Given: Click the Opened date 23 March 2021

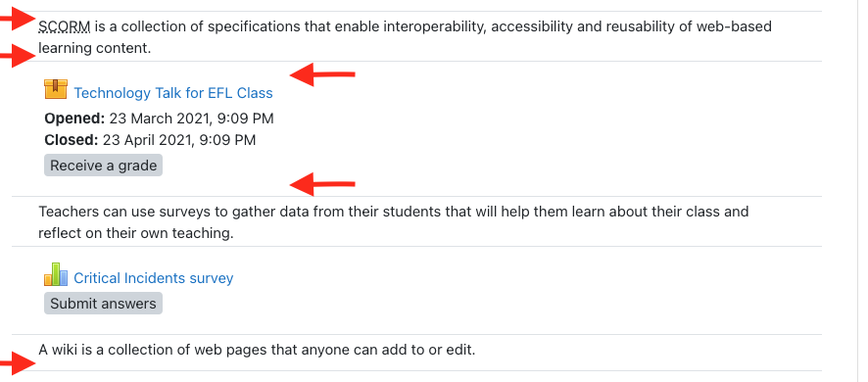Looking at the screenshot, I should [192, 119].
